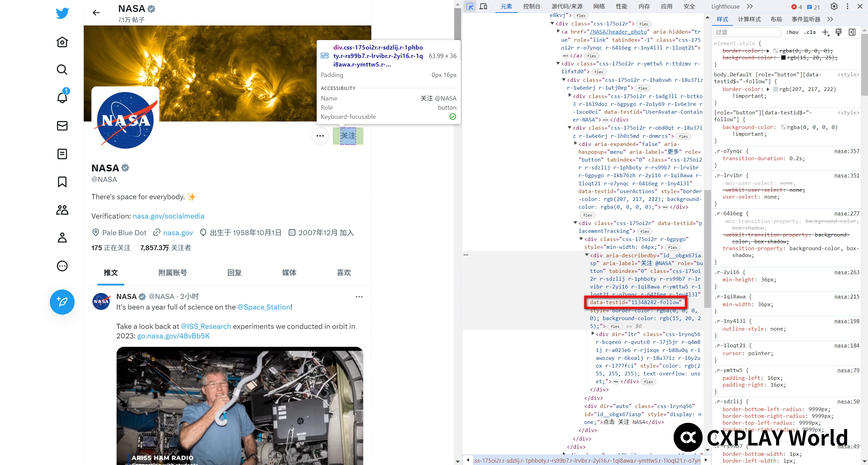
Task: Expand the UserAvatar-Container div node
Action: click(570, 96)
